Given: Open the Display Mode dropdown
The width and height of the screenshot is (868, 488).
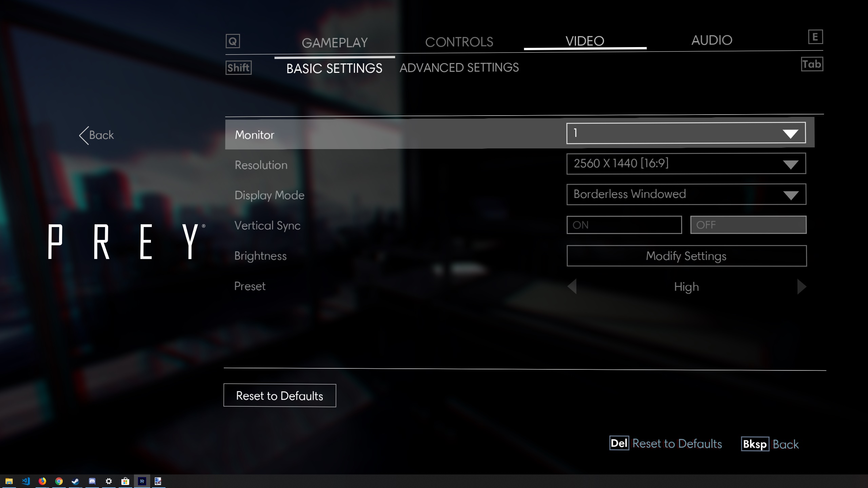Looking at the screenshot, I should pyautogui.click(x=686, y=194).
